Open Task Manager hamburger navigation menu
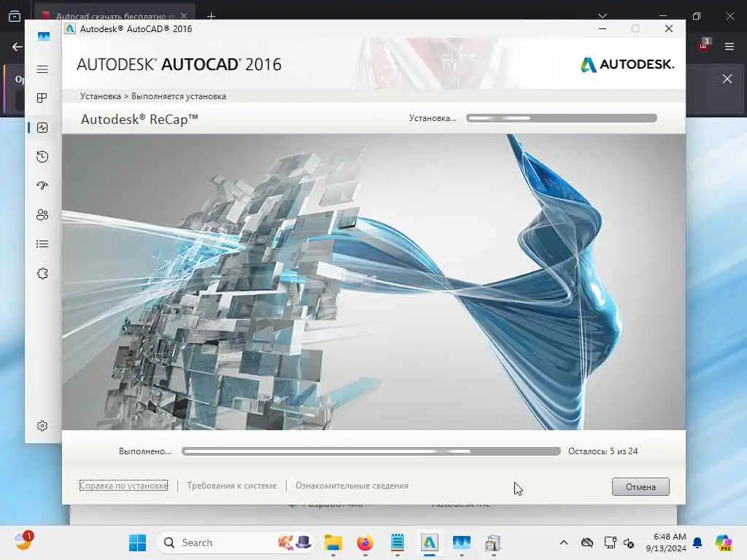The image size is (747, 560). [42, 69]
